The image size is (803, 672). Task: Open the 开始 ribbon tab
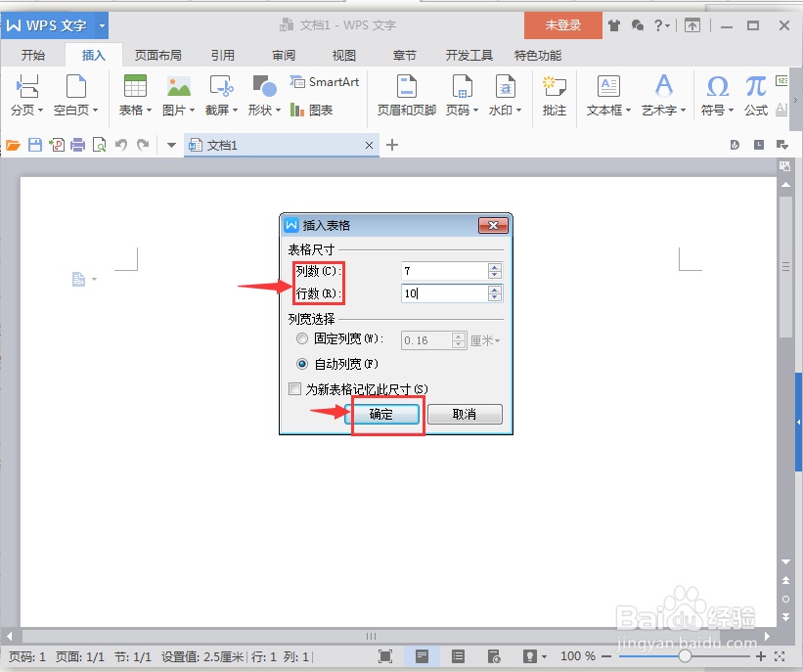(x=33, y=56)
